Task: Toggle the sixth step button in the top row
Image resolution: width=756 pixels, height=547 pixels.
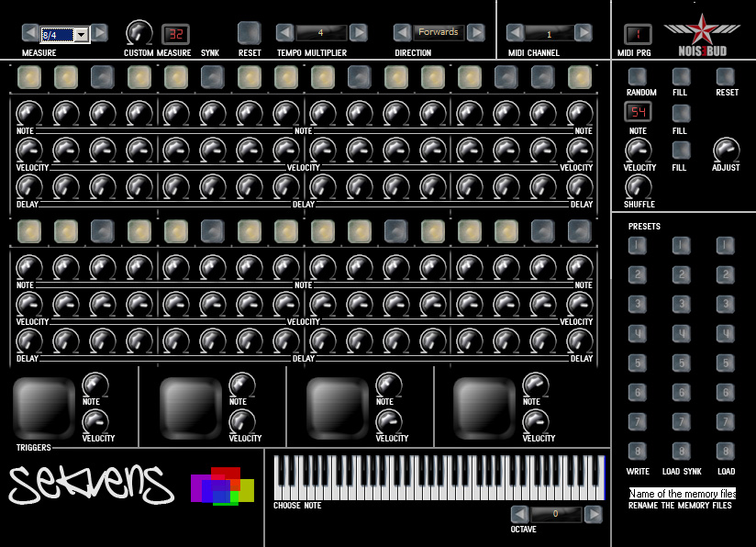Action: 213,77
